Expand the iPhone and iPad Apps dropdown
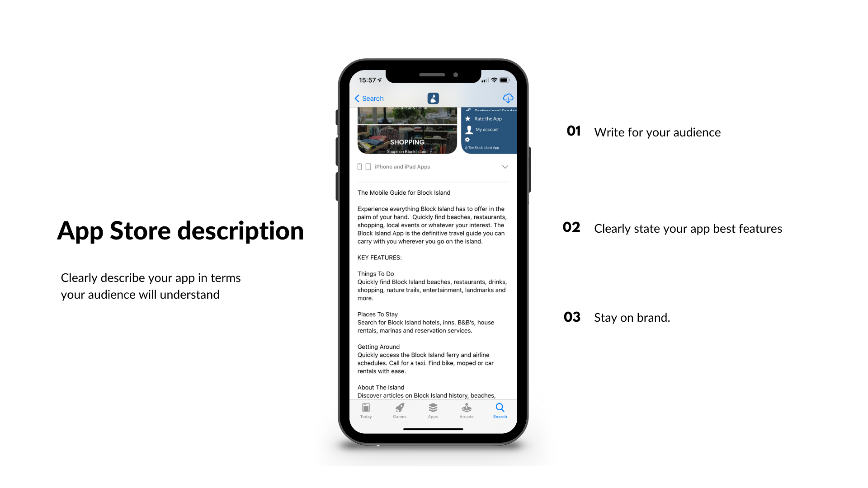The image size is (868, 488). point(506,167)
